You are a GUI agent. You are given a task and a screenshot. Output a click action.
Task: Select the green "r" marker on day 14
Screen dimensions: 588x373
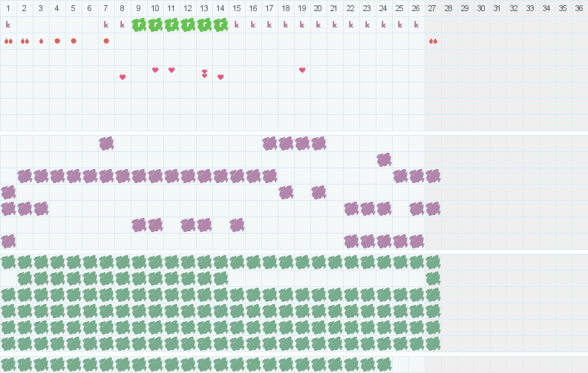[x=220, y=24]
